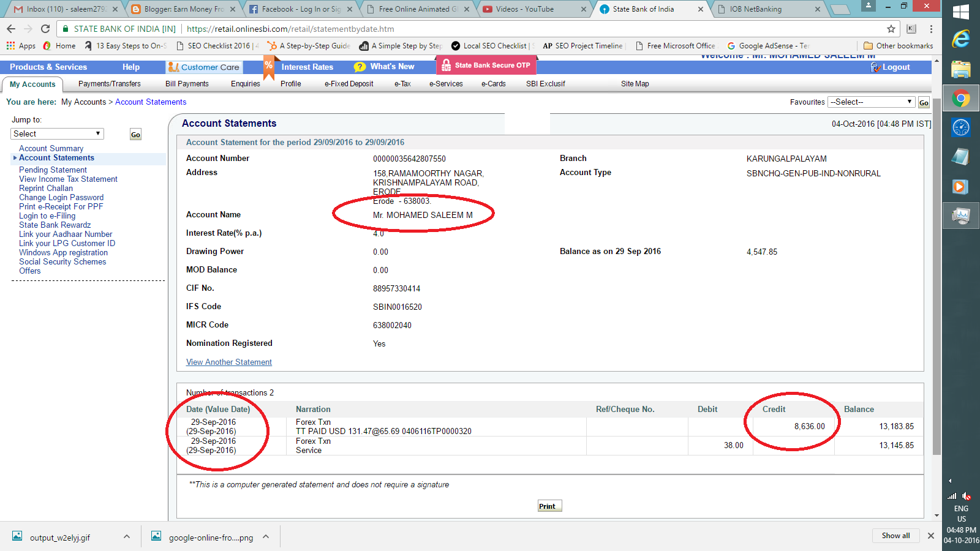Click the ENG US language indicator

tap(961, 514)
